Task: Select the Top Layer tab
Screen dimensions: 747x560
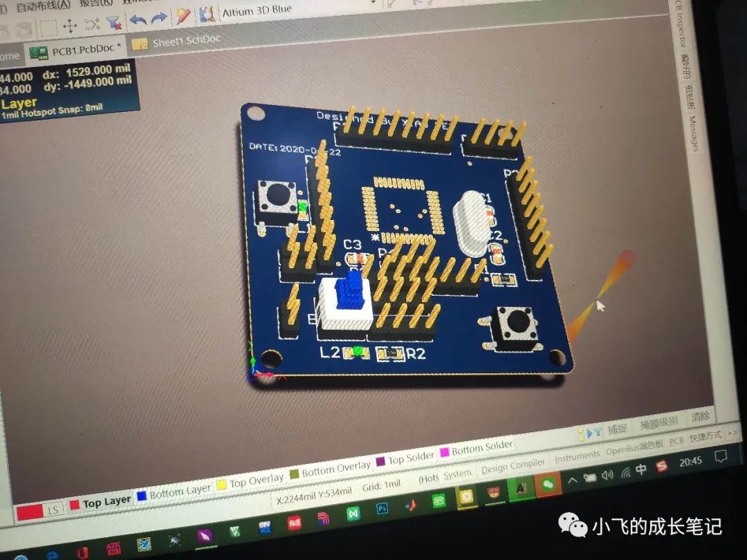Action: tap(100, 503)
